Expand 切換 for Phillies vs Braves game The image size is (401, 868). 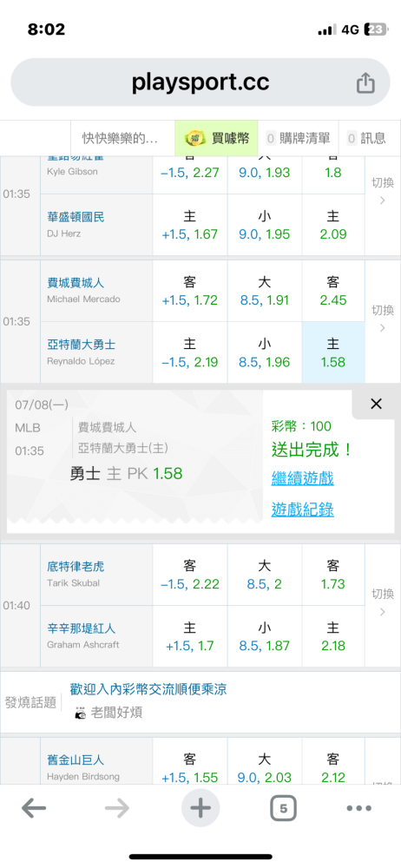pos(382,319)
